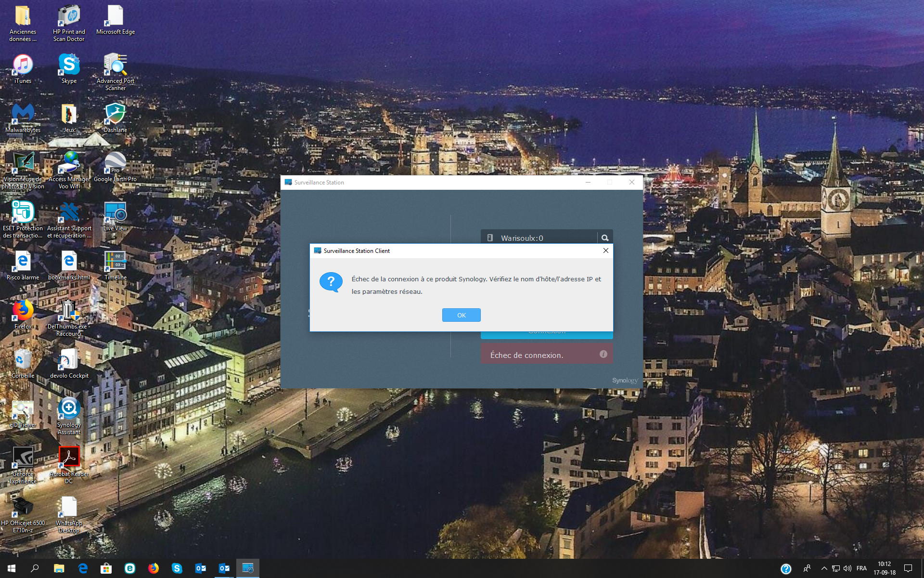This screenshot has height=578, width=924.
Task: Close the Surveillance Station Client dialog
Action: tap(606, 250)
